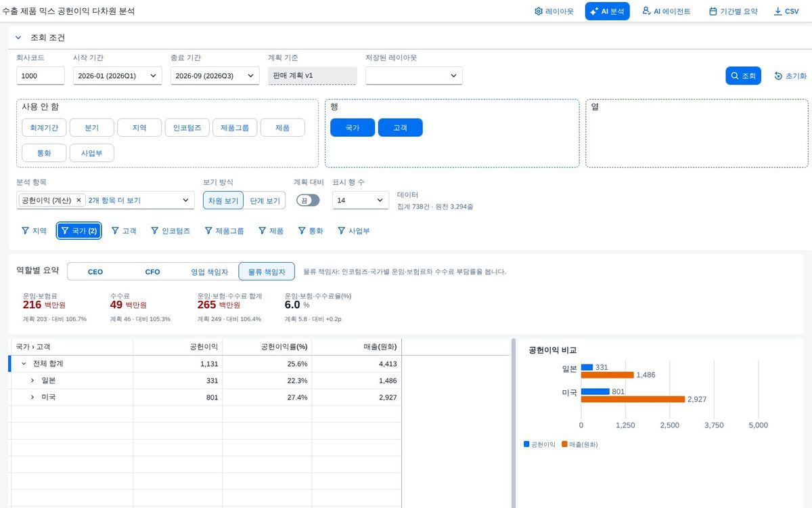Image resolution: width=812 pixels, height=508 pixels.
Task: Click the 4,413 total 매출 cell
Action: (357, 364)
